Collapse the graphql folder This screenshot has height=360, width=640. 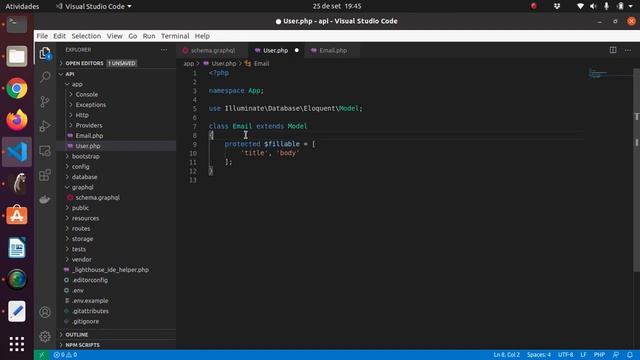pos(82,187)
